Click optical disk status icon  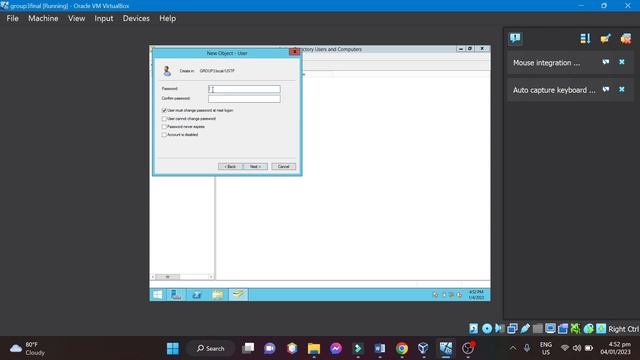487,329
